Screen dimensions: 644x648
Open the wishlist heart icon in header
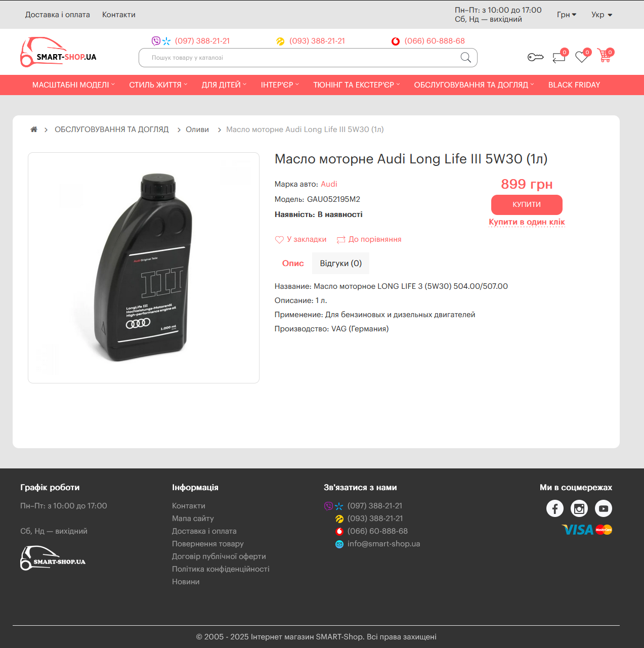(x=582, y=56)
